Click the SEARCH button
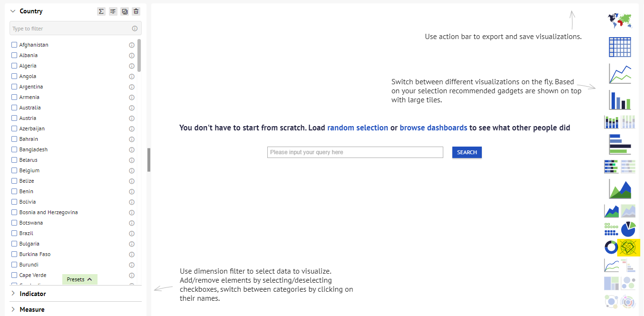The width and height of the screenshot is (644, 316). [467, 152]
